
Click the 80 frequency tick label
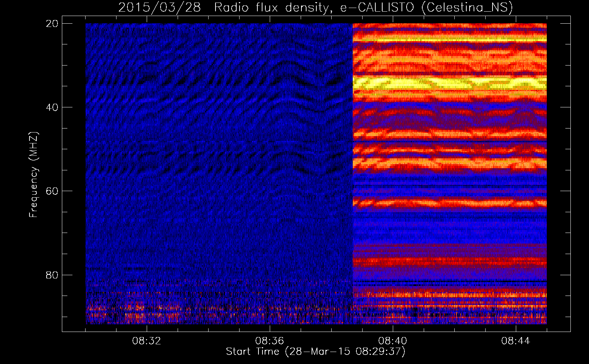52,275
